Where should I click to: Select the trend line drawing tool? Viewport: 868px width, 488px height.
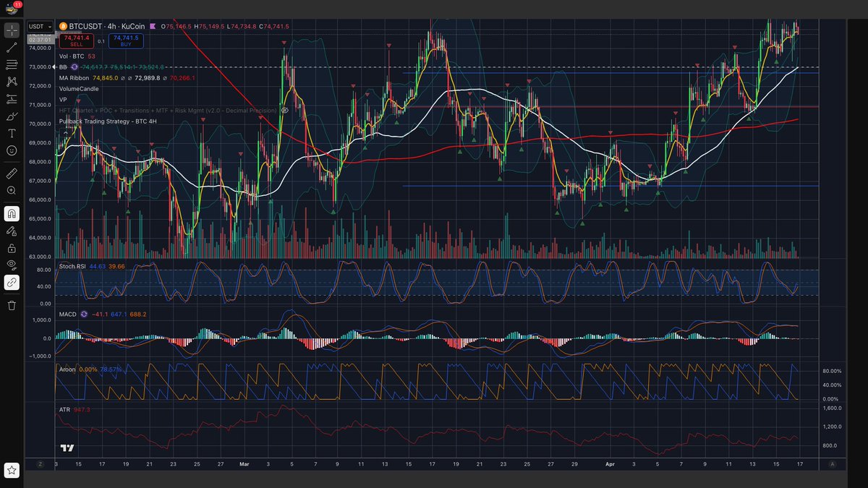tap(12, 48)
